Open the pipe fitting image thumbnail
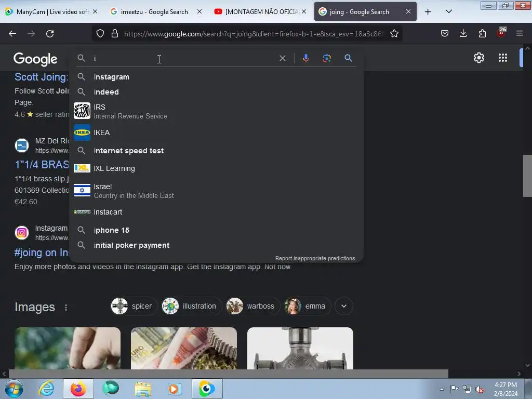Screen dimensions: 532x399 point(300,348)
